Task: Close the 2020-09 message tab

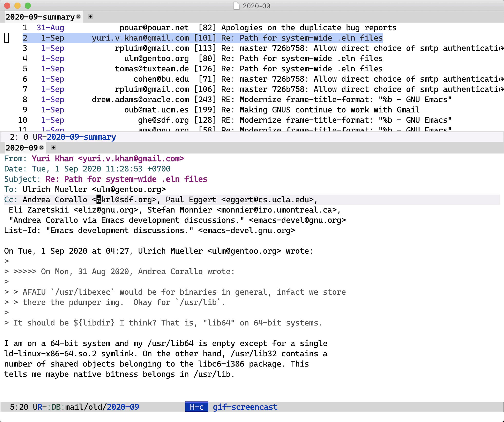Action: 41,148
